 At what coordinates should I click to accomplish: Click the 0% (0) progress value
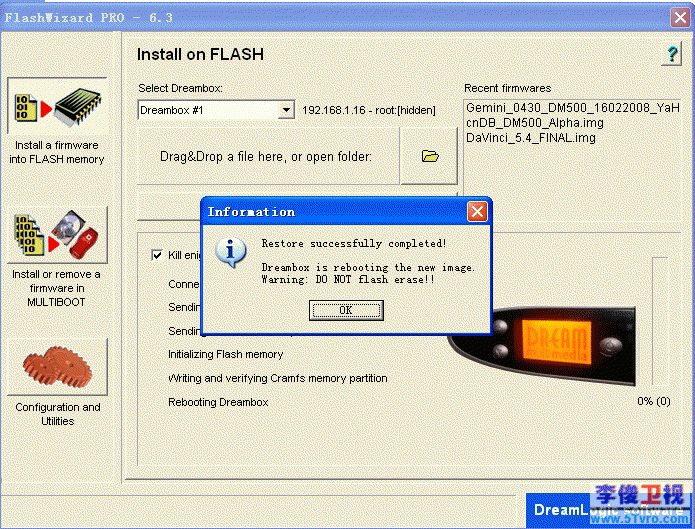(654, 401)
